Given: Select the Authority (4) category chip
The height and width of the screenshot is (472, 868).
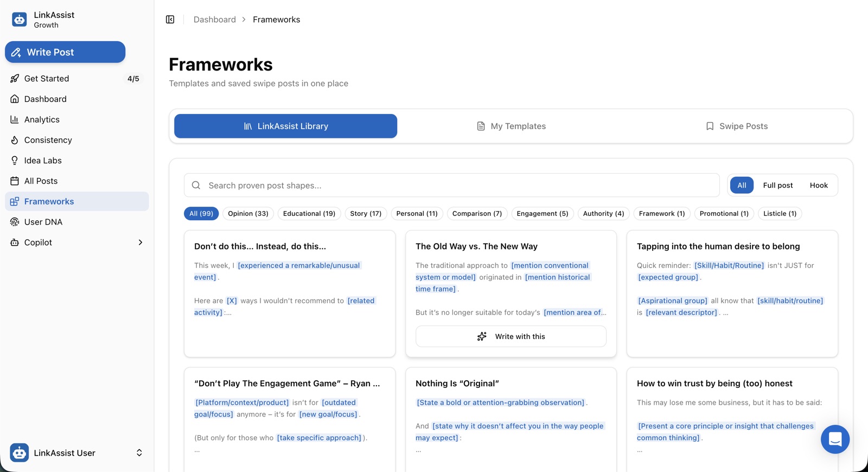Looking at the screenshot, I should point(603,214).
